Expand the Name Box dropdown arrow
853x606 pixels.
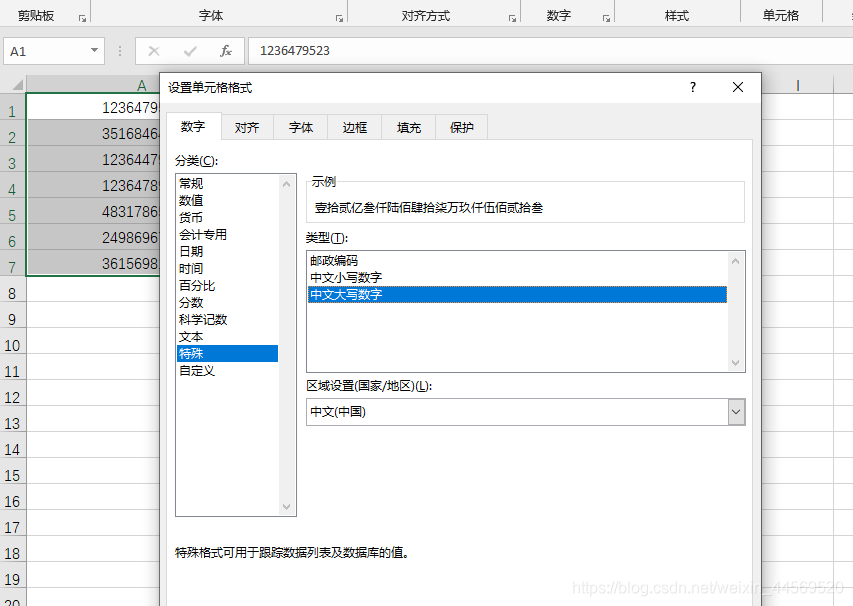[94, 51]
